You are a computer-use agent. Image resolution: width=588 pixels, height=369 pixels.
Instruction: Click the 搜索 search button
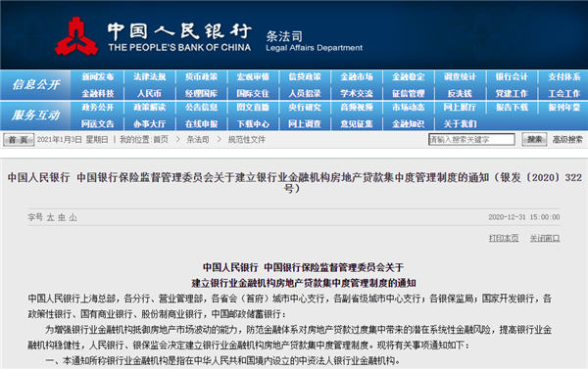[x=534, y=139]
